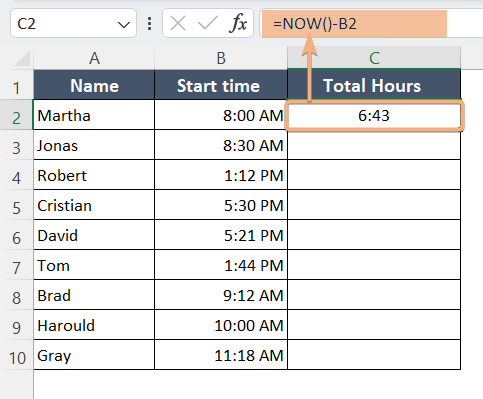This screenshot has width=483, height=399.
Task: Click the Name header cell
Action: pos(94,85)
